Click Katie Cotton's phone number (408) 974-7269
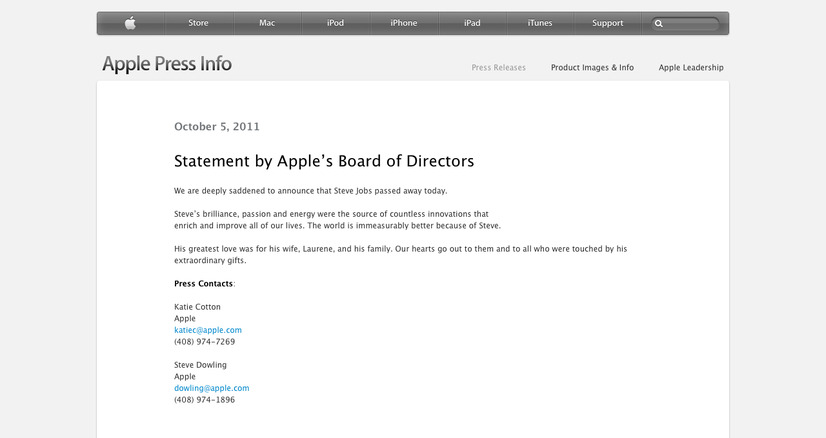This screenshot has height=438, width=826. click(204, 342)
